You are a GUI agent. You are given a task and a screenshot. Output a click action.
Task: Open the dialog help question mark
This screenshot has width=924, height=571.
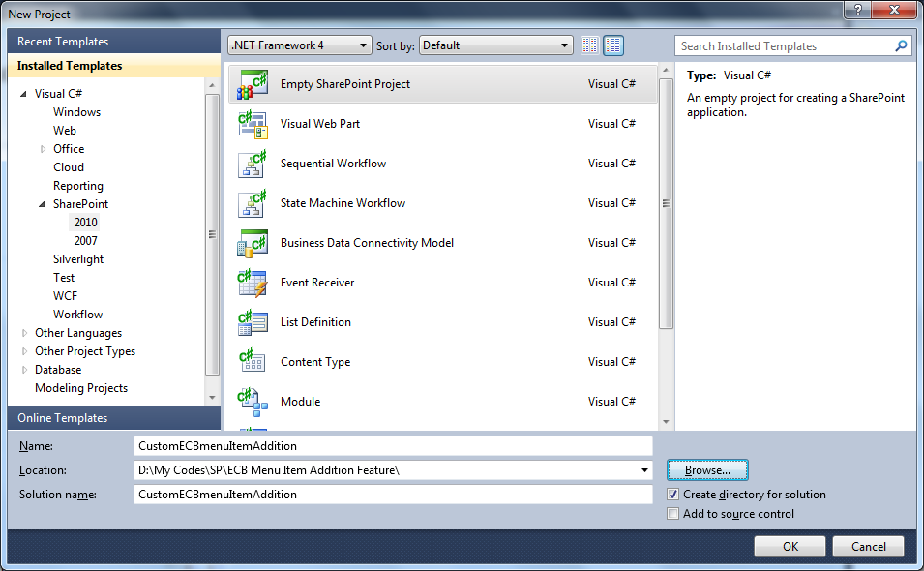tap(857, 10)
